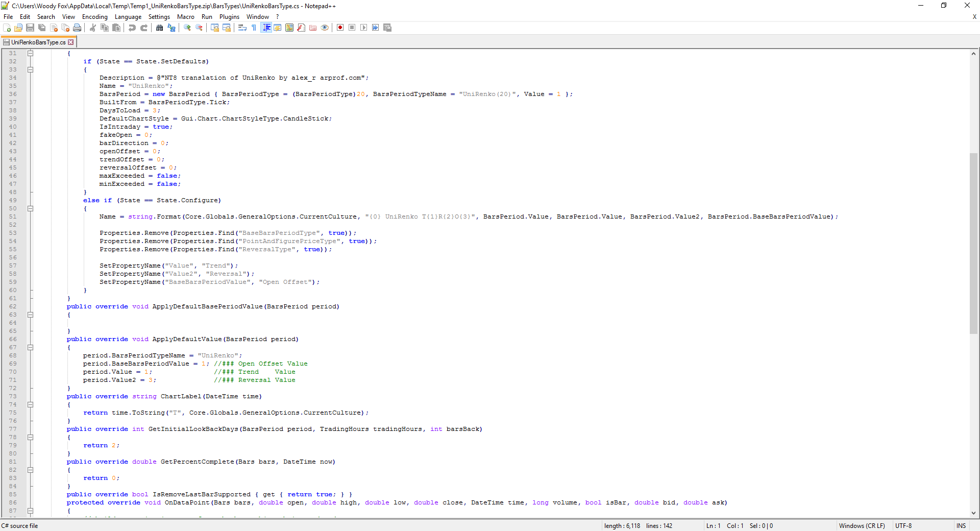Image resolution: width=980 pixels, height=531 pixels.
Task: Zoom out using the magnifier minus icon
Action: (199, 28)
